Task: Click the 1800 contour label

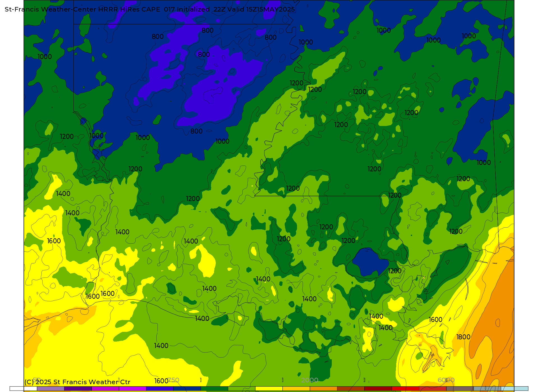Action: 463,337
